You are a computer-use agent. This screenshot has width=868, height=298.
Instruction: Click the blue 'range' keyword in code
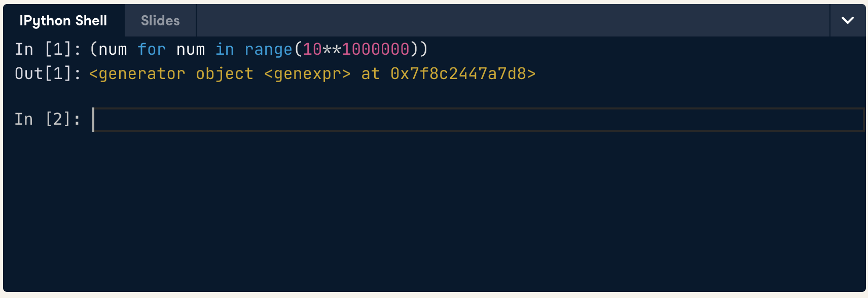[269, 49]
